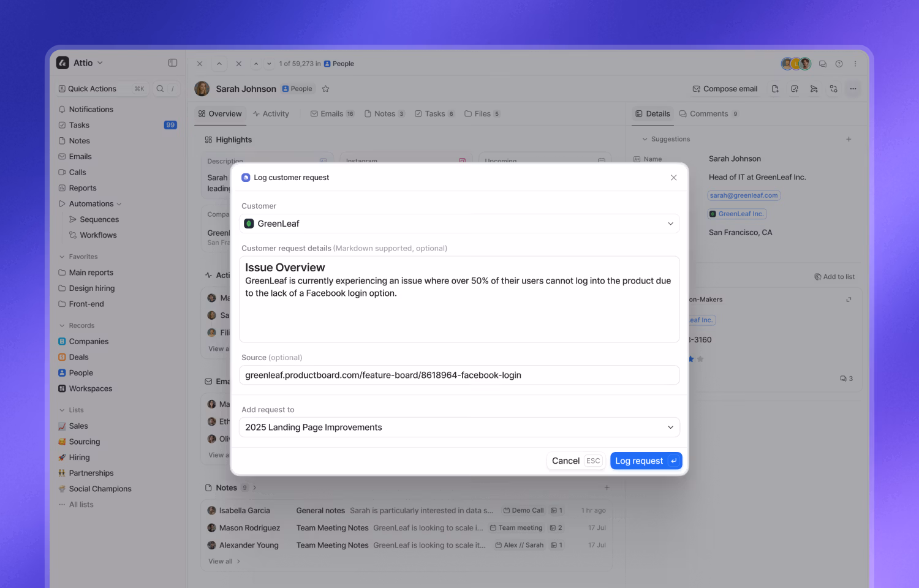This screenshot has width=919, height=588.
Task: Click the GreenLeaf Inc. company chip
Action: (737, 214)
